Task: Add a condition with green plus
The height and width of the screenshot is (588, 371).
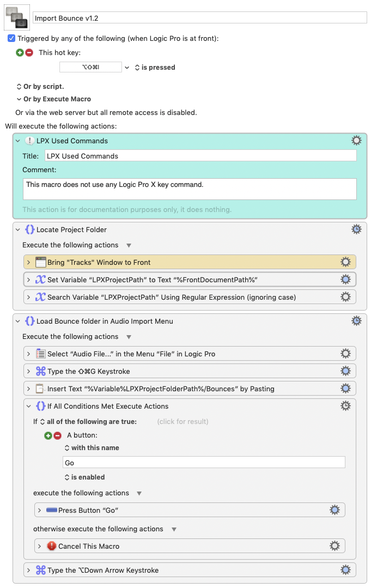Action: [x=48, y=435]
